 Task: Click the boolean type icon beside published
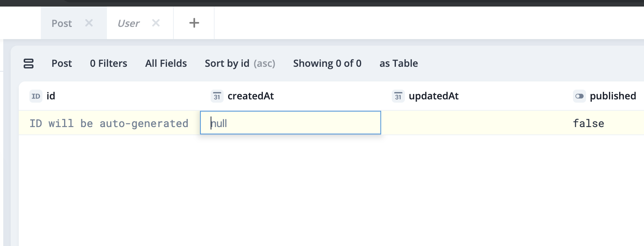579,96
